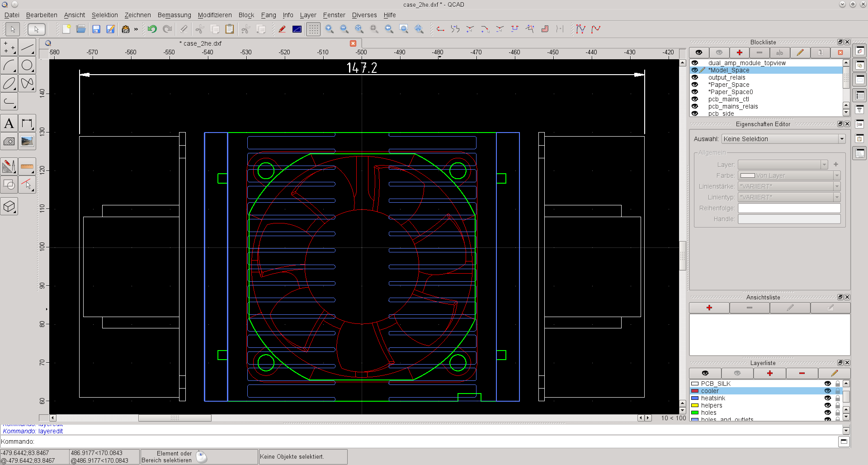Toggle draft mode with blue triangle icon
The height and width of the screenshot is (465, 868).
coord(297,29)
